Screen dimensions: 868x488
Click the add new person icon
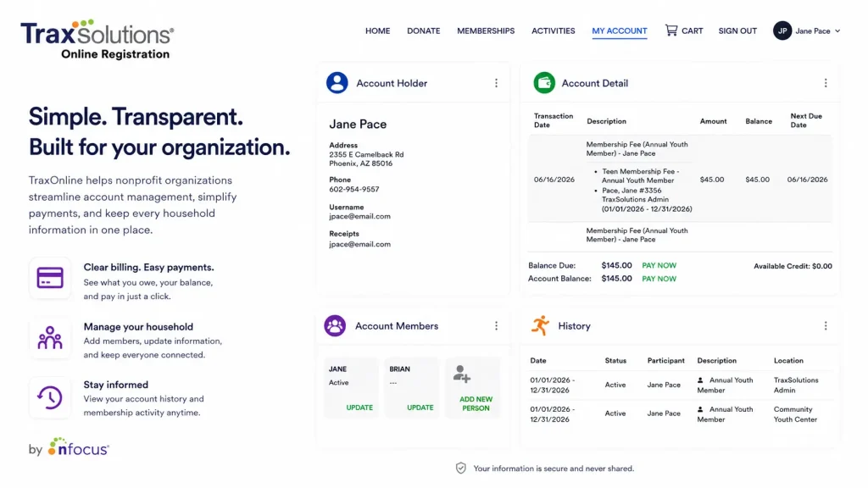point(462,374)
